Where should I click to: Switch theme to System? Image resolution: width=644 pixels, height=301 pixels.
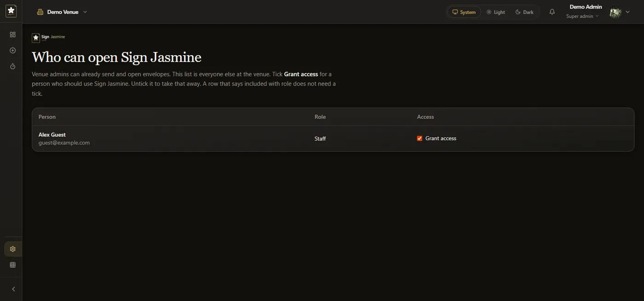pyautogui.click(x=464, y=12)
